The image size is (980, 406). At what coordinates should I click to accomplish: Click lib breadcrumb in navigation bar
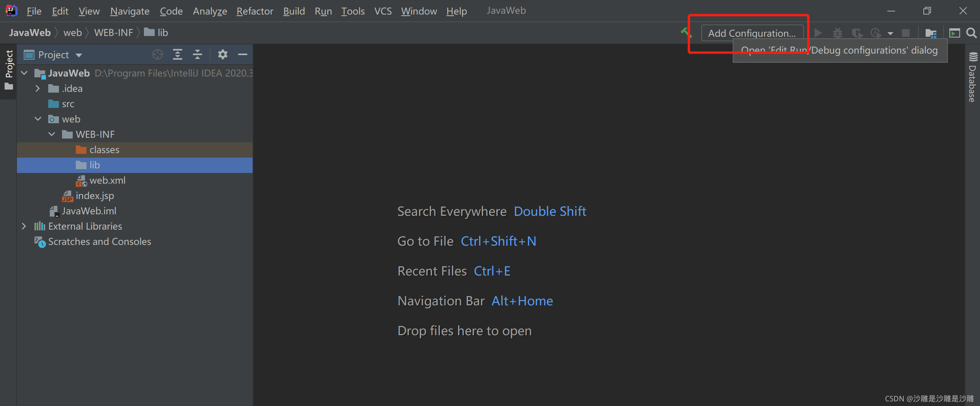pos(156,33)
